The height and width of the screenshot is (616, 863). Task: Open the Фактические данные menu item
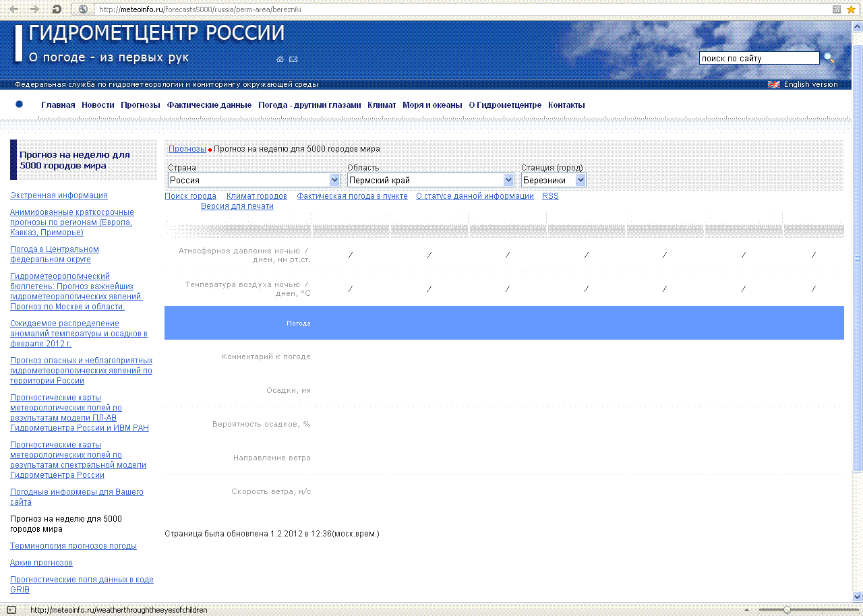[x=209, y=105]
